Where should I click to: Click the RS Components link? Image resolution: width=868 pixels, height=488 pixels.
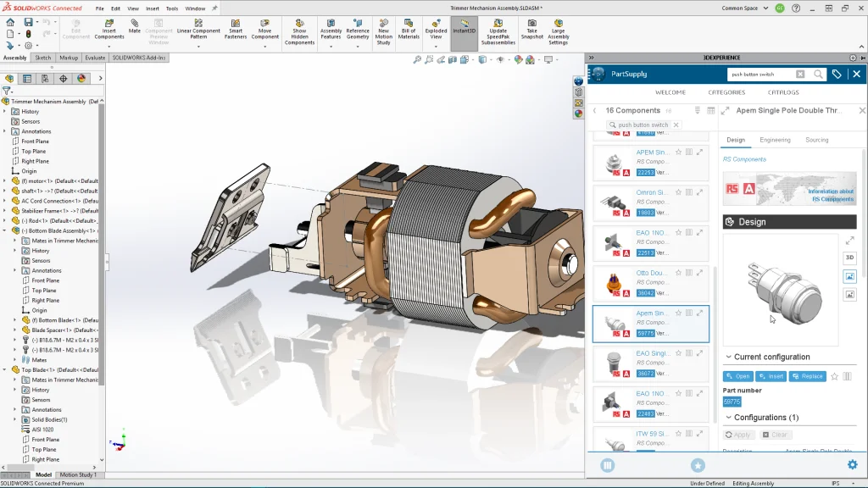744,159
